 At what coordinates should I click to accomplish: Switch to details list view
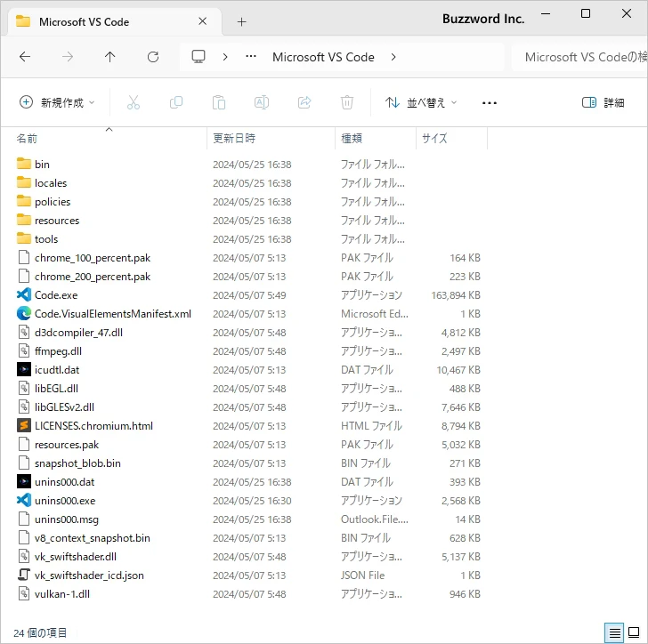tap(614, 632)
